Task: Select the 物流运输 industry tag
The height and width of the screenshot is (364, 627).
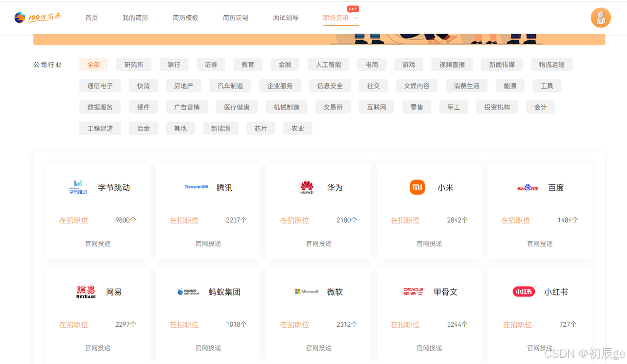Action: pos(552,65)
